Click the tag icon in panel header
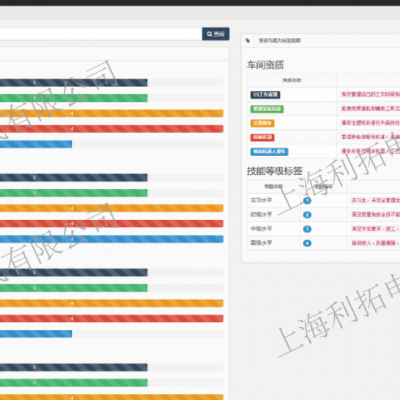 [248, 41]
